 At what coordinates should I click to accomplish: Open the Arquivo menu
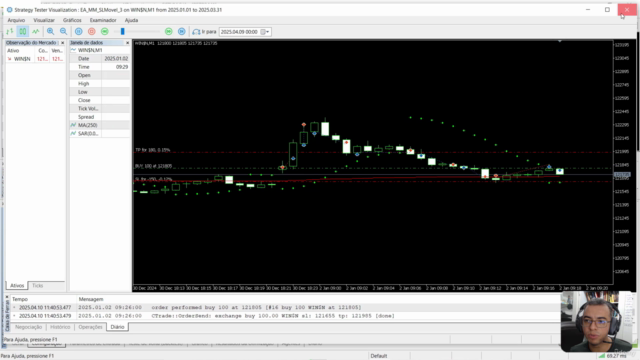(16, 20)
